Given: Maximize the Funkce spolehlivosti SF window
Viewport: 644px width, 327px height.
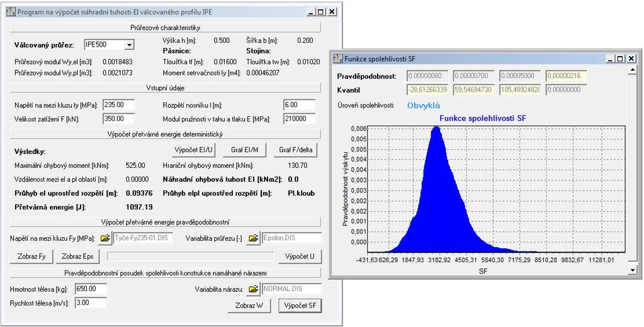Looking at the screenshot, I should pyautogui.click(x=620, y=58).
